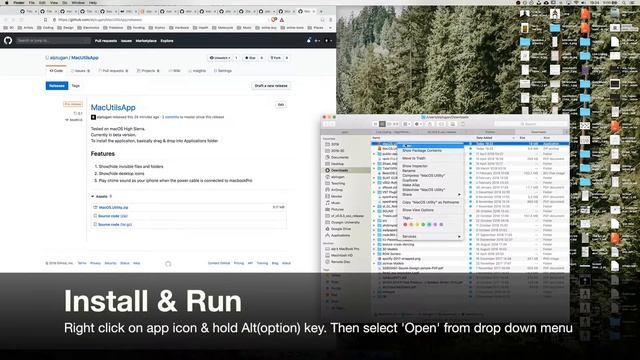Open GitHub notifications bell
640x360 pixels.
click(309, 40)
